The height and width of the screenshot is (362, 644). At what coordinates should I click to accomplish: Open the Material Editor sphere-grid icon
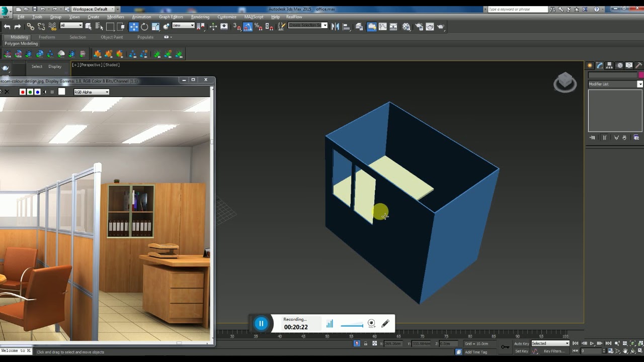(406, 27)
